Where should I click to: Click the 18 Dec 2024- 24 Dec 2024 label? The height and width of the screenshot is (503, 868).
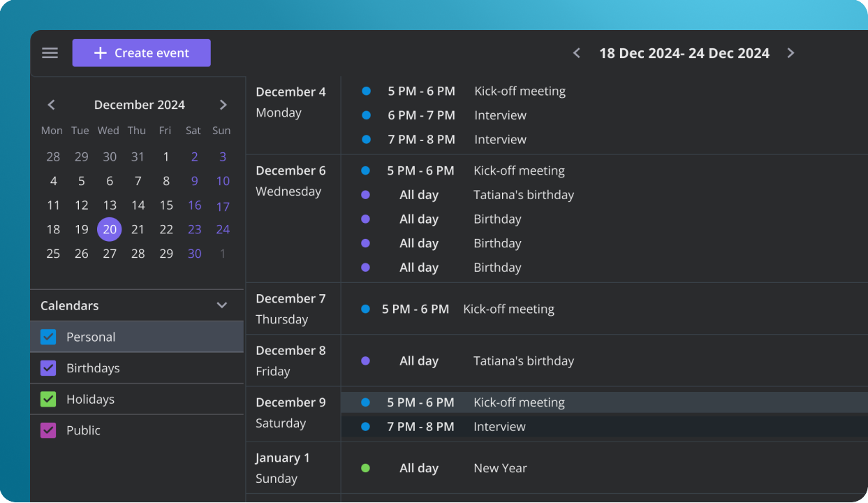tap(684, 53)
